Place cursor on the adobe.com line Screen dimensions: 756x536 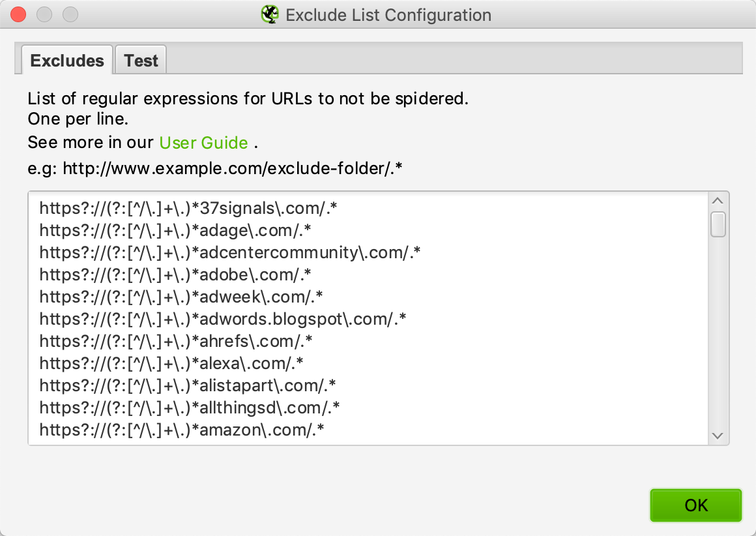(x=175, y=275)
